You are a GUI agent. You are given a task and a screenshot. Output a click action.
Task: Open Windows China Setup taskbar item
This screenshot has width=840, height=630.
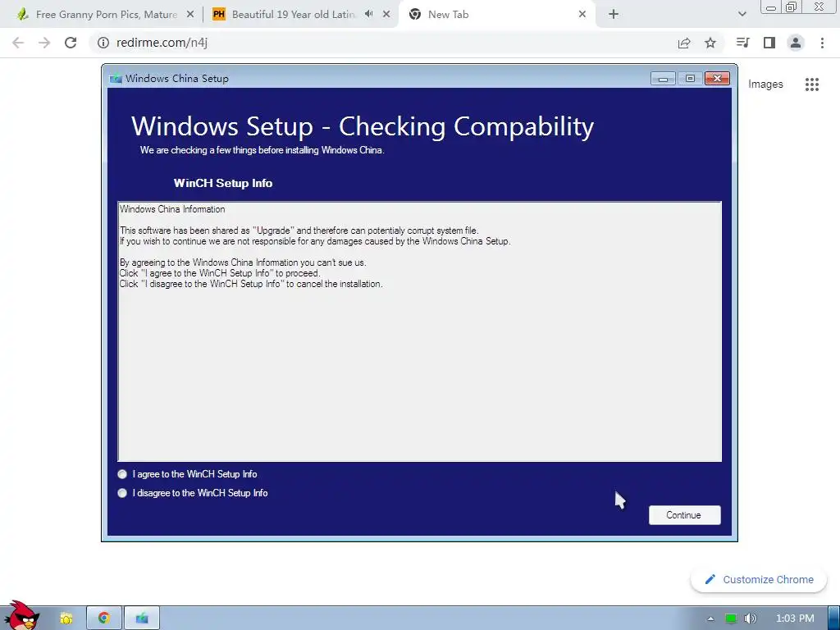tap(142, 619)
